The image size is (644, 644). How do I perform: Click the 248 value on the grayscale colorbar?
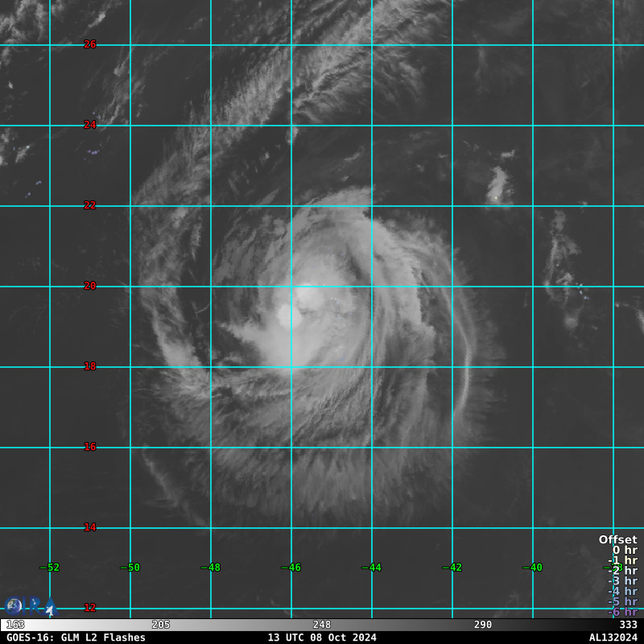[322, 625]
